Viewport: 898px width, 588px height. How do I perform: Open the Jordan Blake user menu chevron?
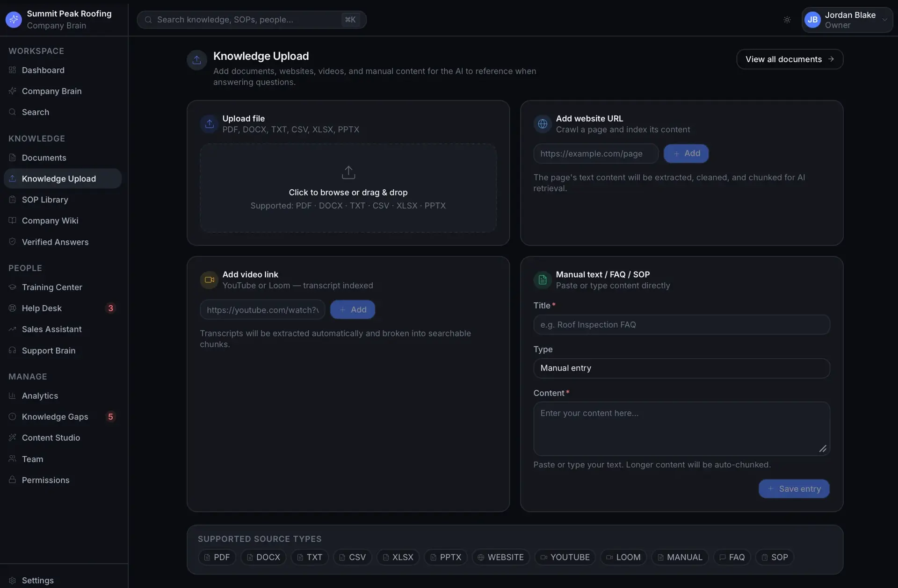(884, 20)
